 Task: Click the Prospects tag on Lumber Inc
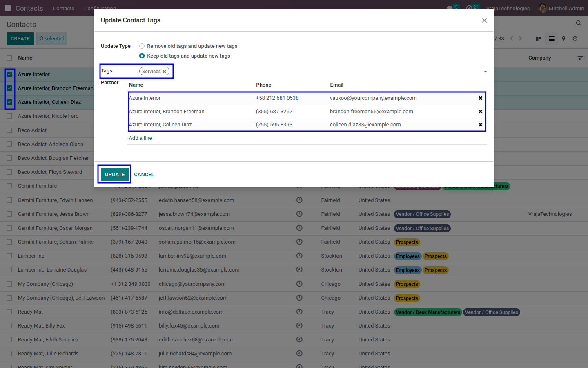coord(435,256)
